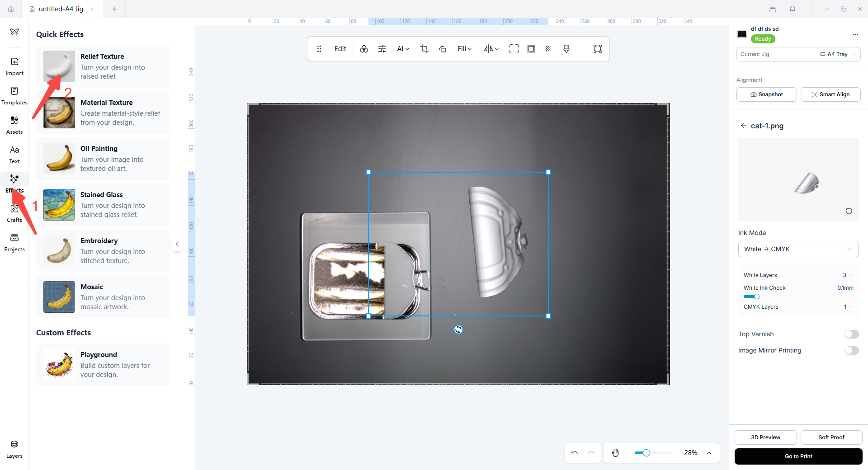Open a new tab with plus button

114,9
